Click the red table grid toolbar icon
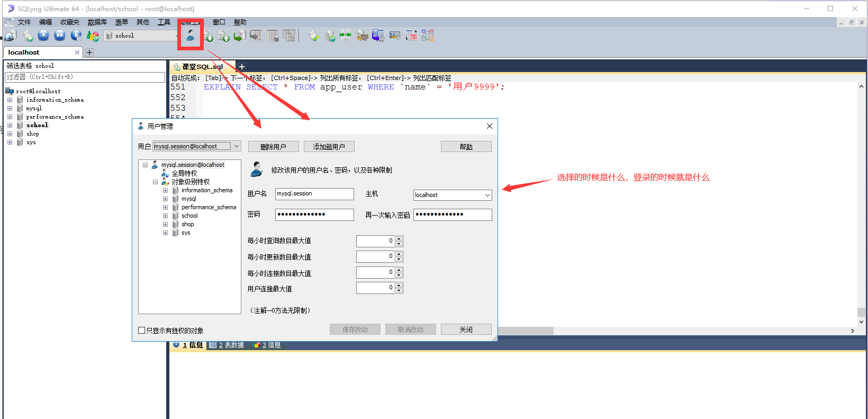 [x=411, y=35]
